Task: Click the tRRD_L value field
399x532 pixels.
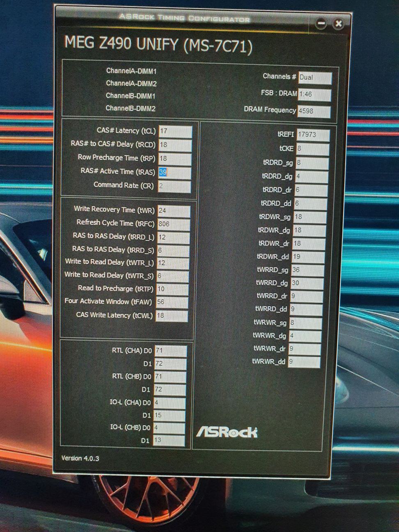Action: [173, 237]
